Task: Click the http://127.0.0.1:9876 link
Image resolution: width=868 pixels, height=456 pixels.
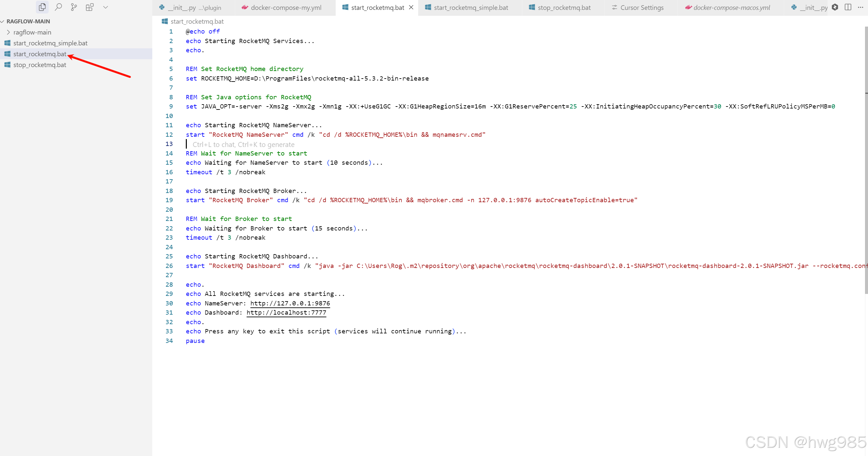Action: click(x=290, y=303)
